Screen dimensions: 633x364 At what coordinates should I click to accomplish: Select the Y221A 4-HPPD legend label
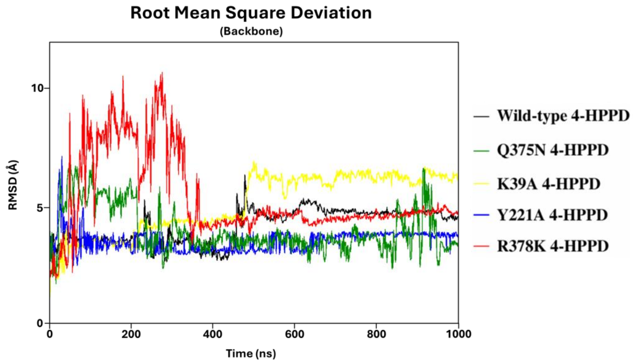tap(552, 215)
